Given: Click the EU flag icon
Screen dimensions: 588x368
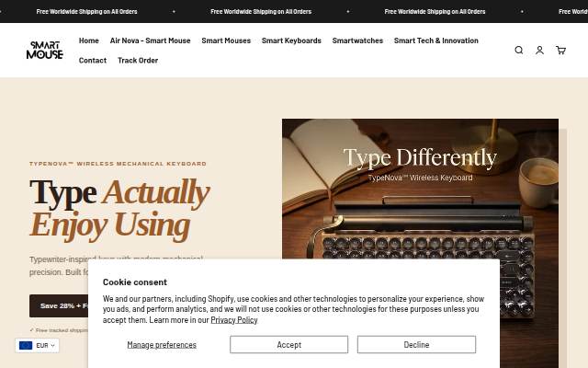Looking at the screenshot, I should tap(26, 346).
